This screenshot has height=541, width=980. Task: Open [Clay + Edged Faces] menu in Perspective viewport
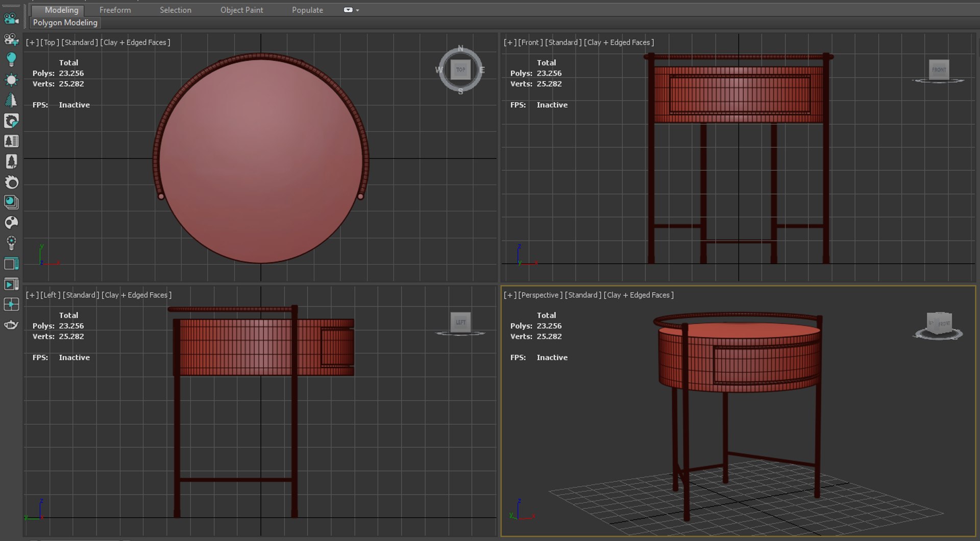pyautogui.click(x=639, y=295)
